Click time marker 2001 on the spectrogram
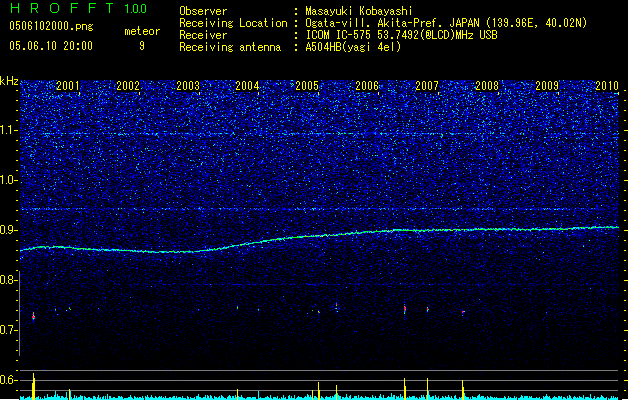Viewport: 629px width, 400px height. point(68,85)
